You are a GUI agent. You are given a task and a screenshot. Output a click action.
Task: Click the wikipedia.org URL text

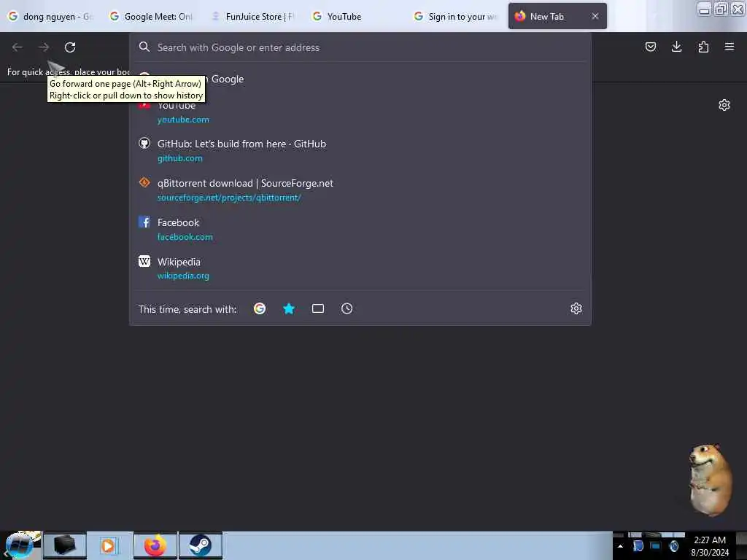[x=183, y=276]
